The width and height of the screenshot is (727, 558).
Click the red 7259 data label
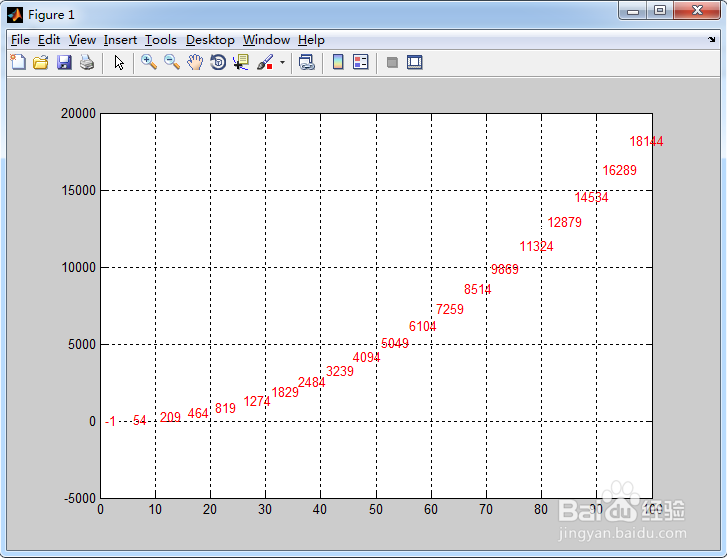click(450, 309)
